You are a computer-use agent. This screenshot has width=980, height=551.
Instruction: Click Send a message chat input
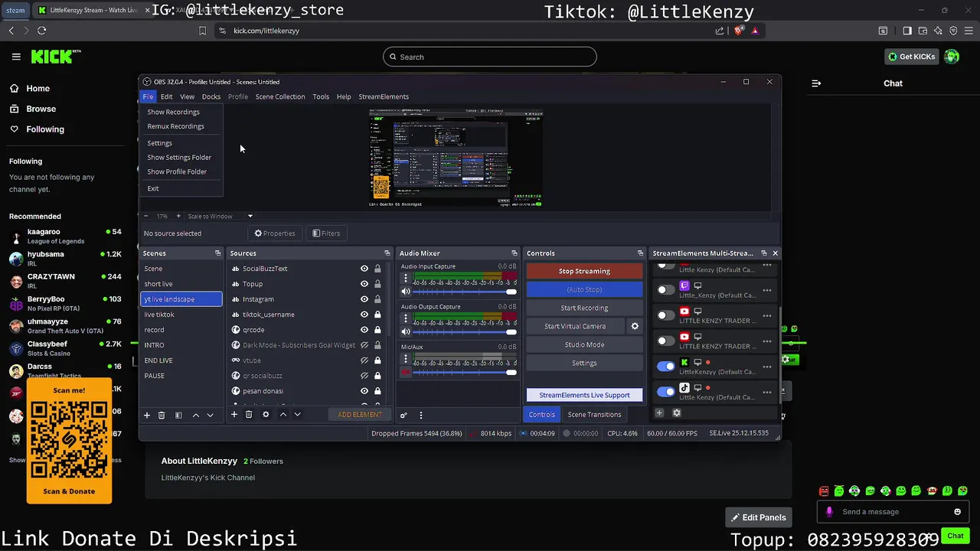click(x=893, y=512)
